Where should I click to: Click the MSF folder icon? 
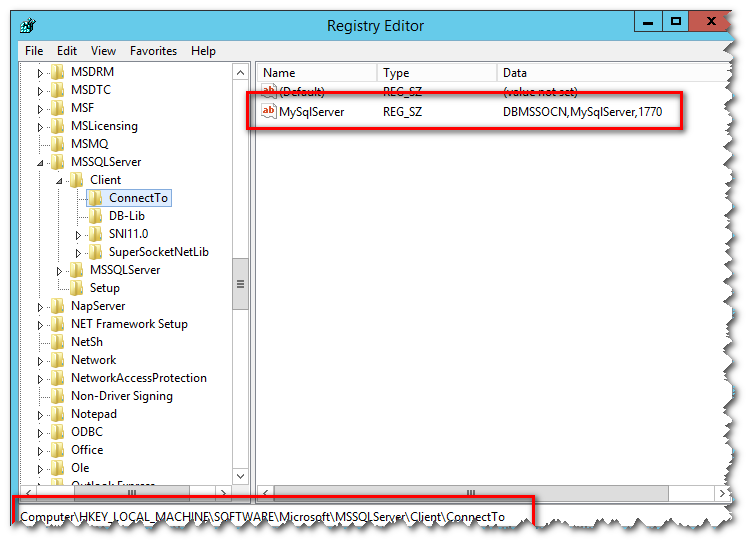coord(58,108)
